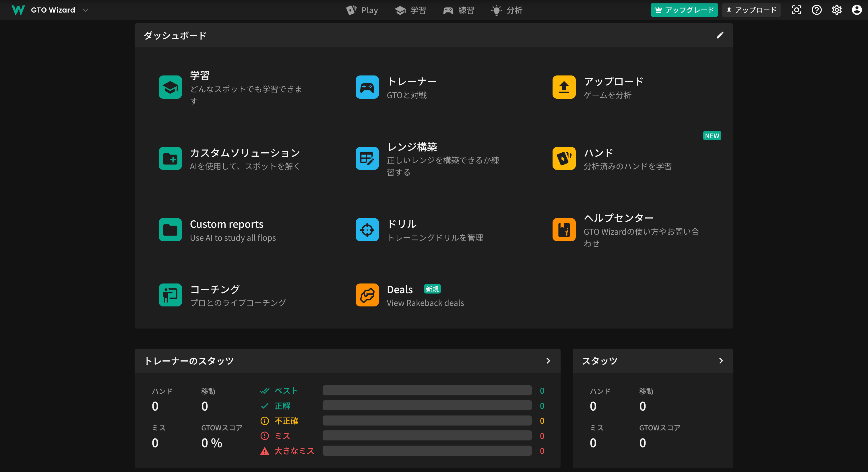Click the ドリル crosshair icon
This screenshot has width=868, height=472.
point(367,230)
